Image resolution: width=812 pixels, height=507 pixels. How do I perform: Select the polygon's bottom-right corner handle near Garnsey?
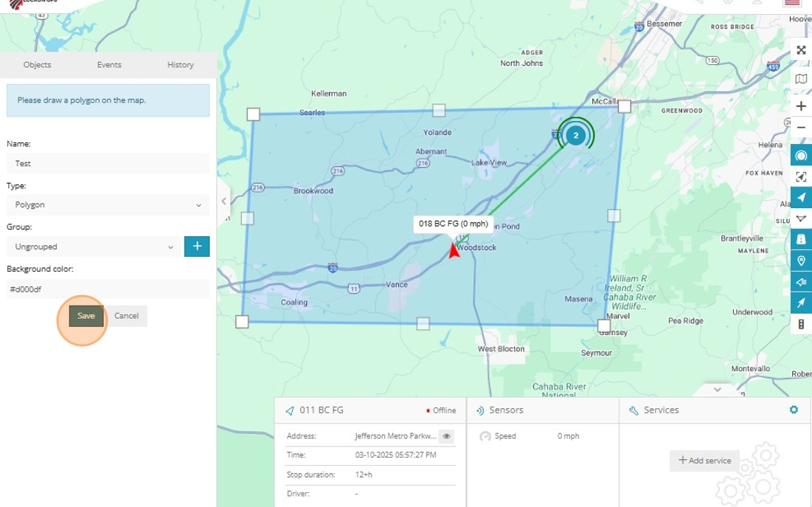click(604, 325)
